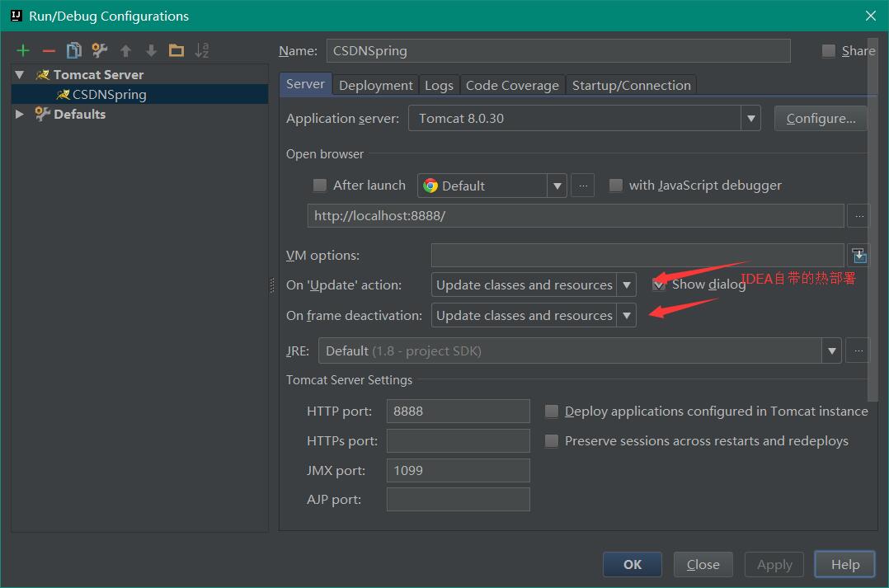The width and height of the screenshot is (889, 588).
Task: Switch to the Code Coverage tab
Action: click(513, 85)
